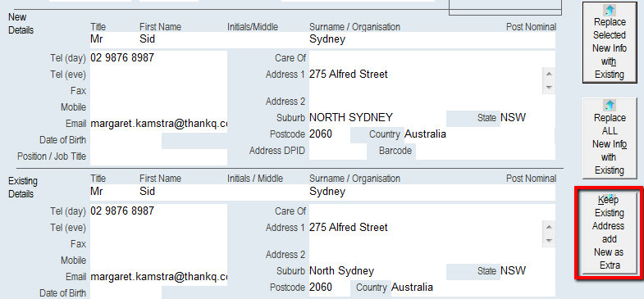Click Existing Details Tel (day) field

tap(158, 211)
